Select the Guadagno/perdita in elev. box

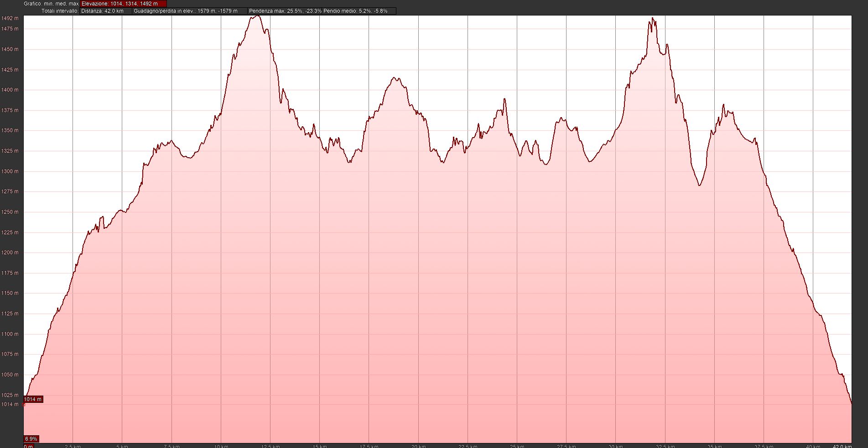189,11
